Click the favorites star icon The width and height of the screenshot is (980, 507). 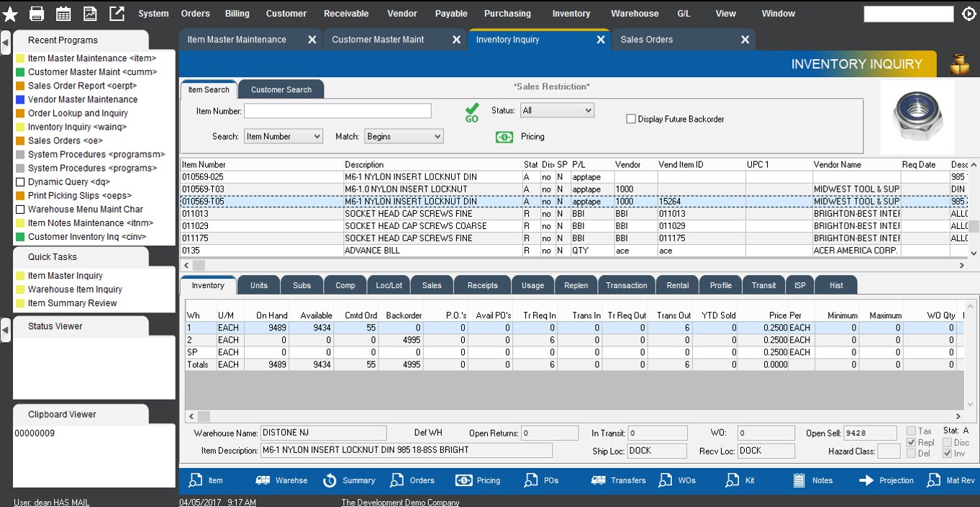tap(10, 14)
